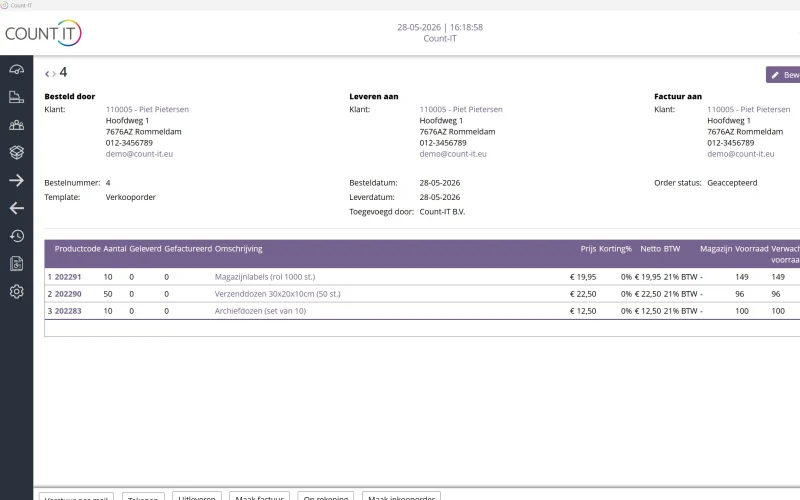Viewport: 800px width, 500px height.
Task: Click price € 19,95 in Prijs column
Action: pyautogui.click(x=583, y=277)
